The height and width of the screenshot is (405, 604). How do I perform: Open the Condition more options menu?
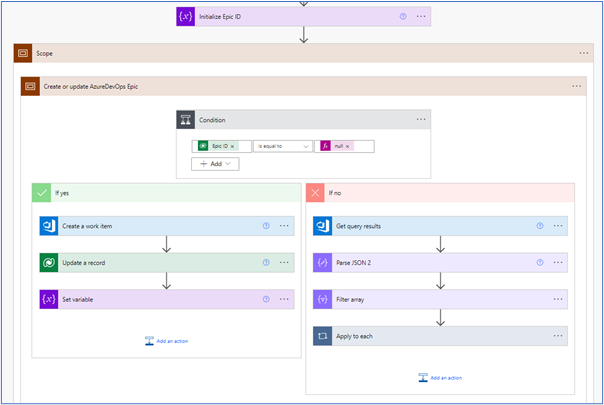(421, 120)
